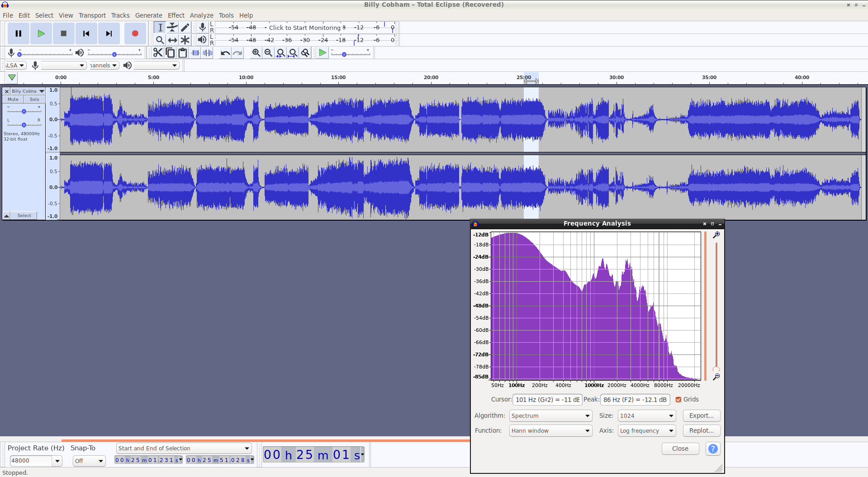
Task: Open the Analyze menu
Action: click(x=201, y=15)
